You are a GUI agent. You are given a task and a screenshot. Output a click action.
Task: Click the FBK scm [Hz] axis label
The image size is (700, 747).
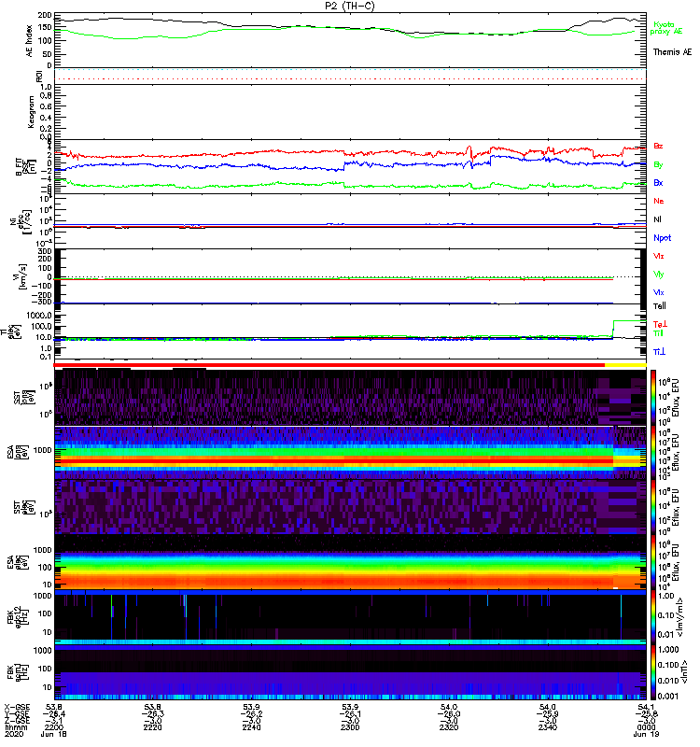coord(17,671)
